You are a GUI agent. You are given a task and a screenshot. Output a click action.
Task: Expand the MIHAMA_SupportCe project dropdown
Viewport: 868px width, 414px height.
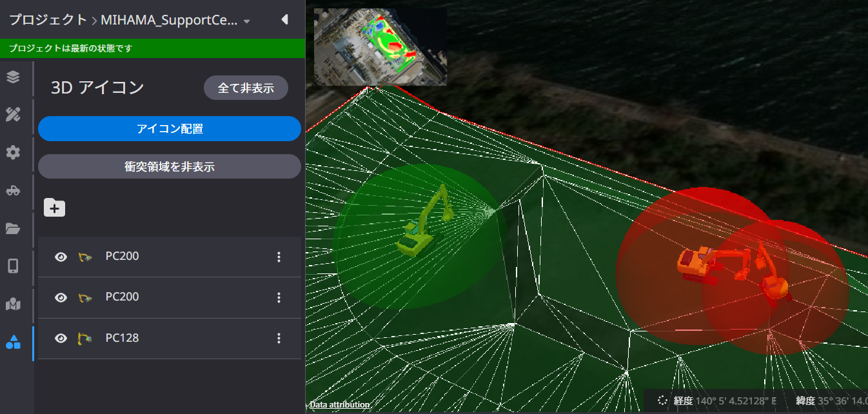tap(246, 21)
